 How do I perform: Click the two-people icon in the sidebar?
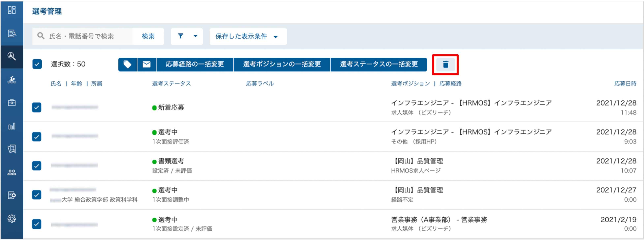12,172
